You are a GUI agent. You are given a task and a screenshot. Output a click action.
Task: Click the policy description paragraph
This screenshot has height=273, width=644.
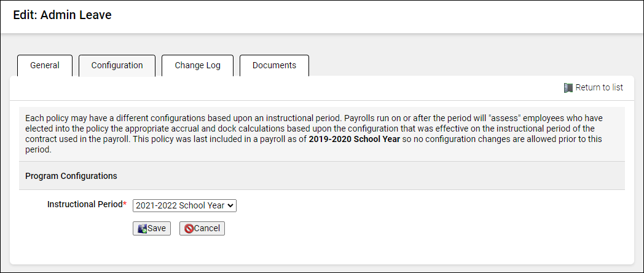(x=246, y=129)
